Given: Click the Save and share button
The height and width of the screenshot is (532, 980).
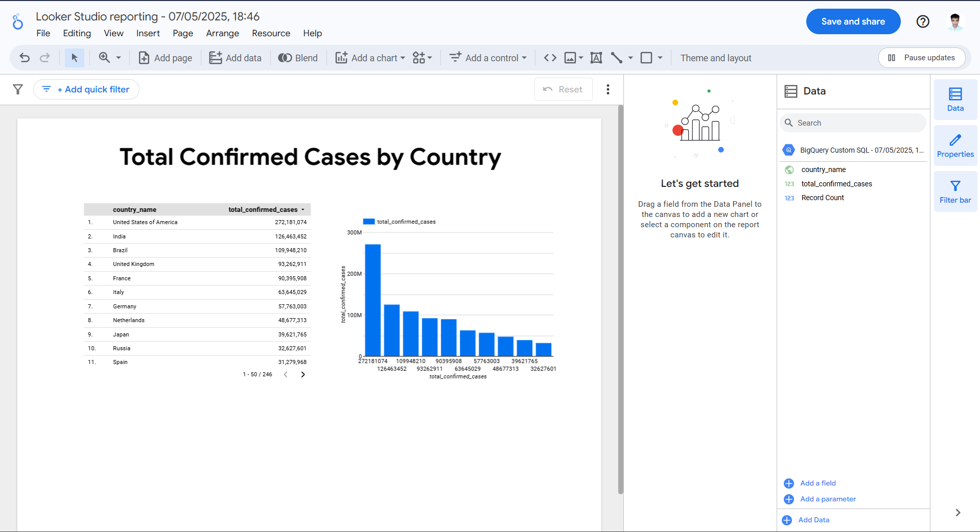Looking at the screenshot, I should (x=852, y=21).
